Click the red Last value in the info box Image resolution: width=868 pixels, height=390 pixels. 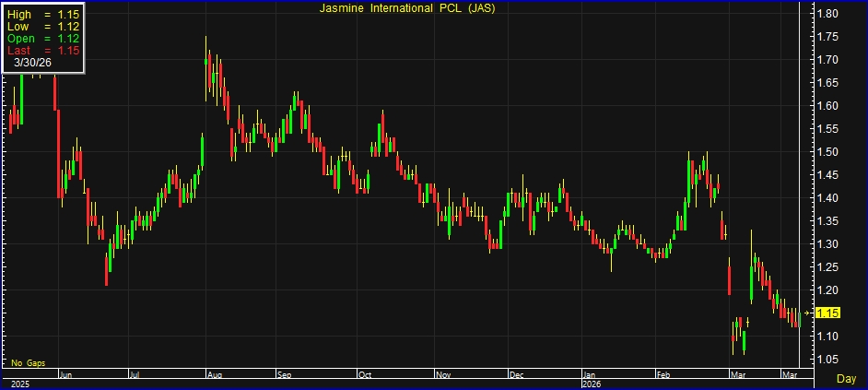pos(44,51)
